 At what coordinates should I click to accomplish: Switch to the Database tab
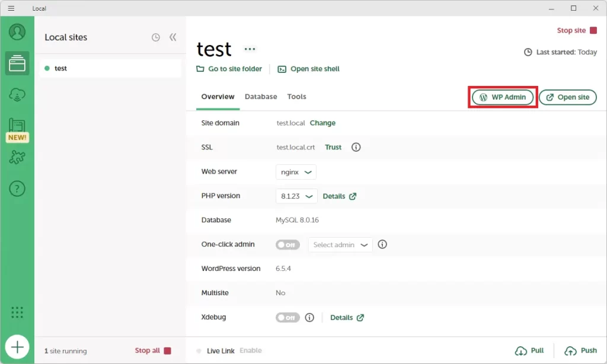(x=261, y=97)
